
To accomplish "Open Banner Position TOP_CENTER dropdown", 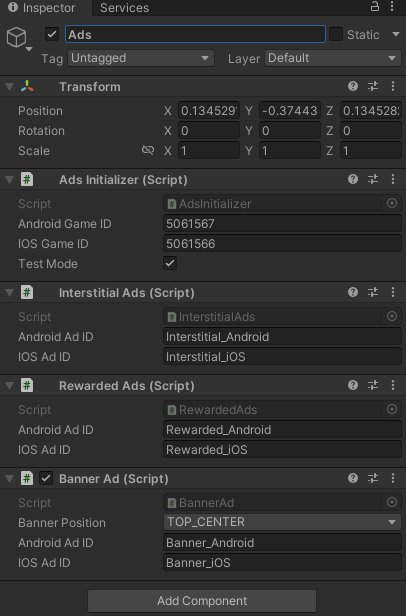I will [x=282, y=522].
